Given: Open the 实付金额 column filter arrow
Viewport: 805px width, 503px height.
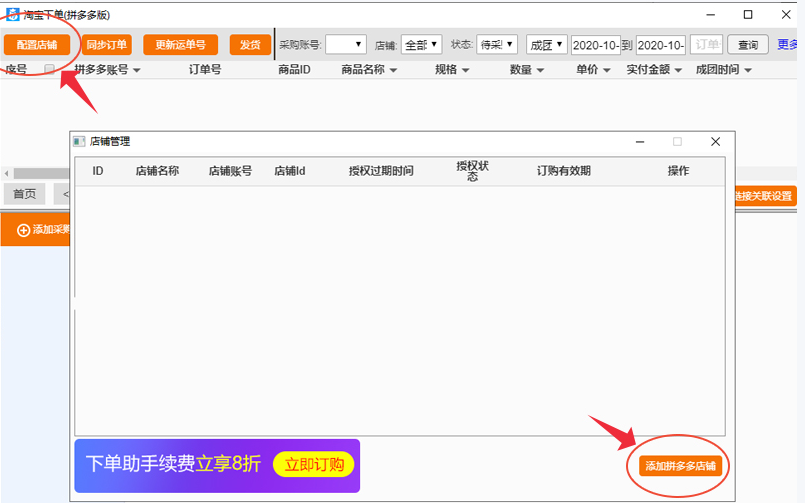Looking at the screenshot, I should click(678, 70).
